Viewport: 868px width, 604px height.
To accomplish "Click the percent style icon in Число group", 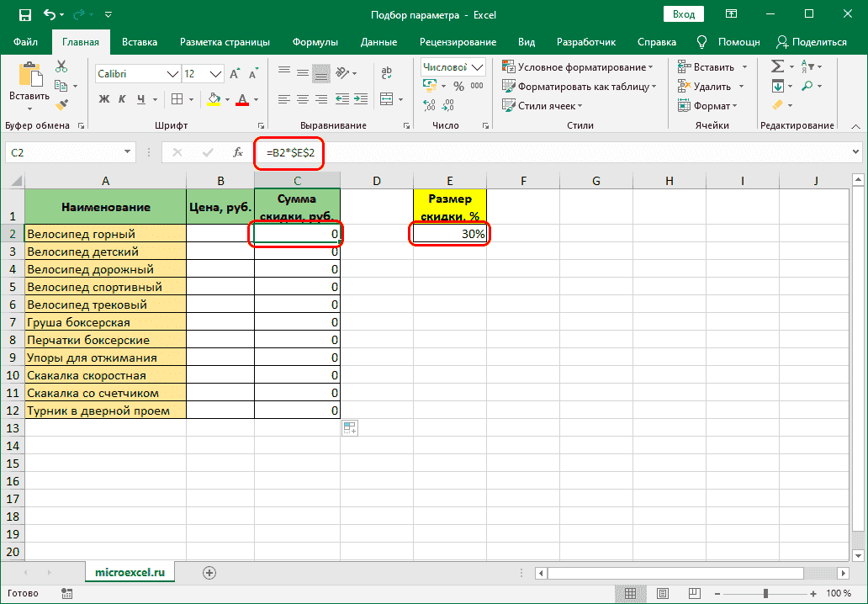I will (459, 86).
